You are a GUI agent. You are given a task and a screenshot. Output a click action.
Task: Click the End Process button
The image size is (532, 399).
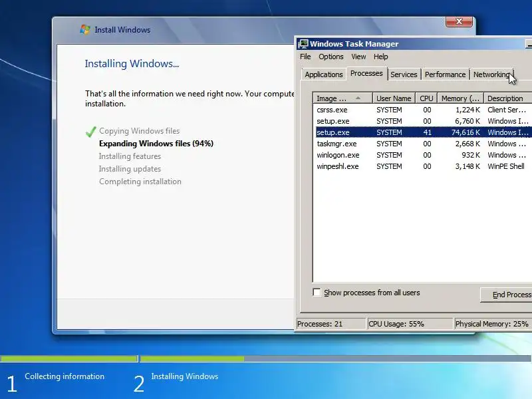[x=506, y=295]
